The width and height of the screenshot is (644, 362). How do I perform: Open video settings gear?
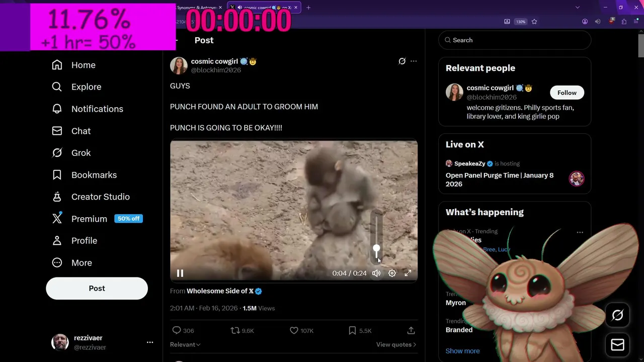pyautogui.click(x=392, y=273)
